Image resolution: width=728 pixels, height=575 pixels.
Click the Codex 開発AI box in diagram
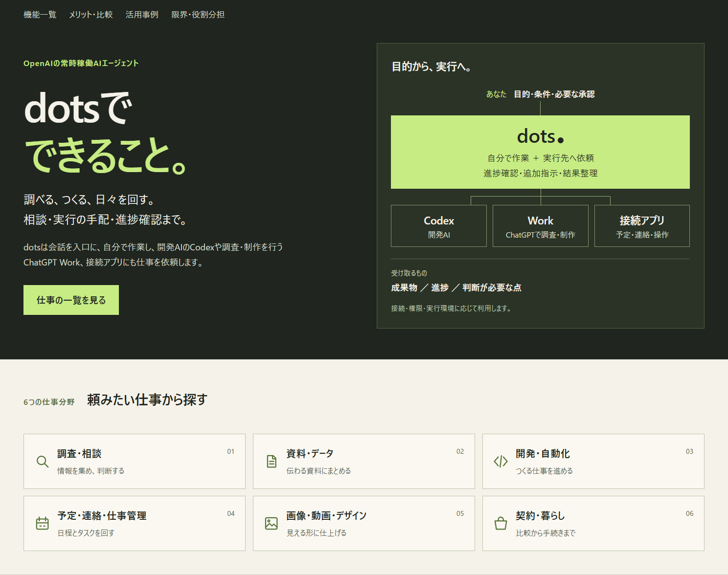click(439, 226)
